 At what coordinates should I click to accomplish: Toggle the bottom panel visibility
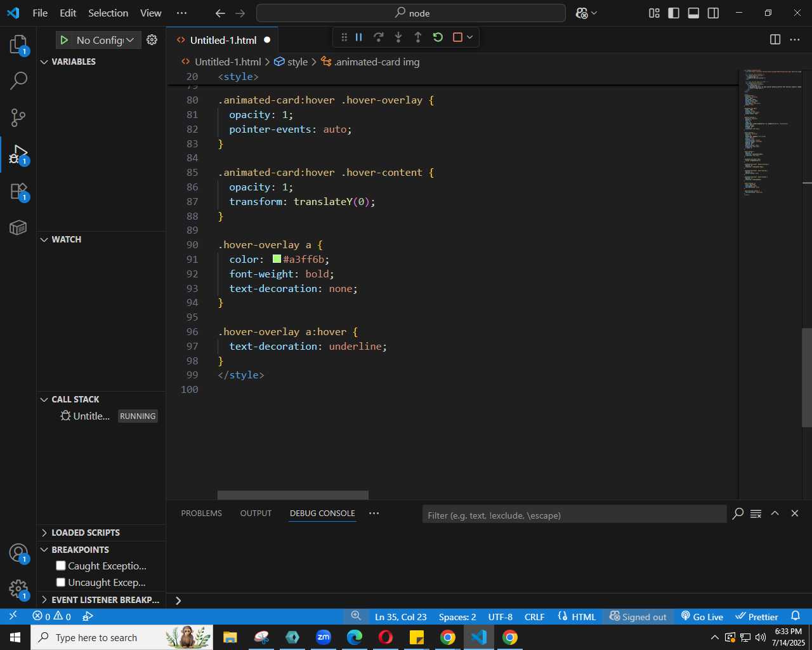693,13
